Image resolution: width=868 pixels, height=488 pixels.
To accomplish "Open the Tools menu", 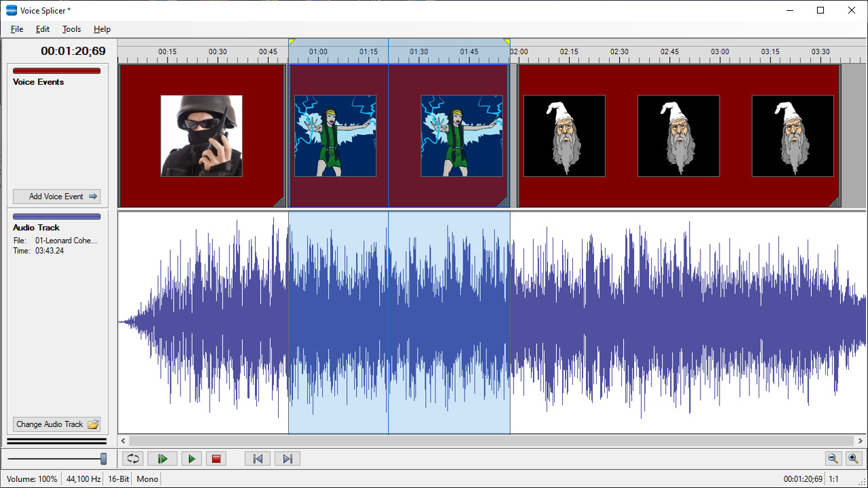I will pos(71,29).
